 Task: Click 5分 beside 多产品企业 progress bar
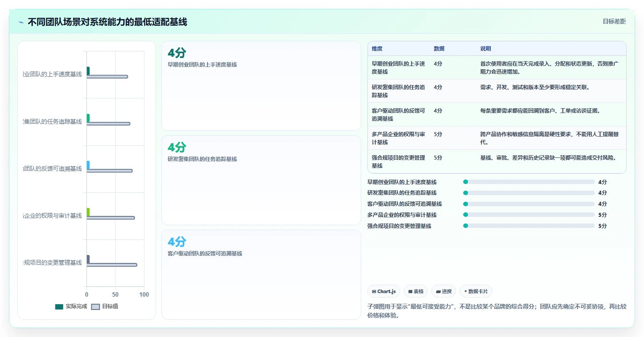coord(602,215)
